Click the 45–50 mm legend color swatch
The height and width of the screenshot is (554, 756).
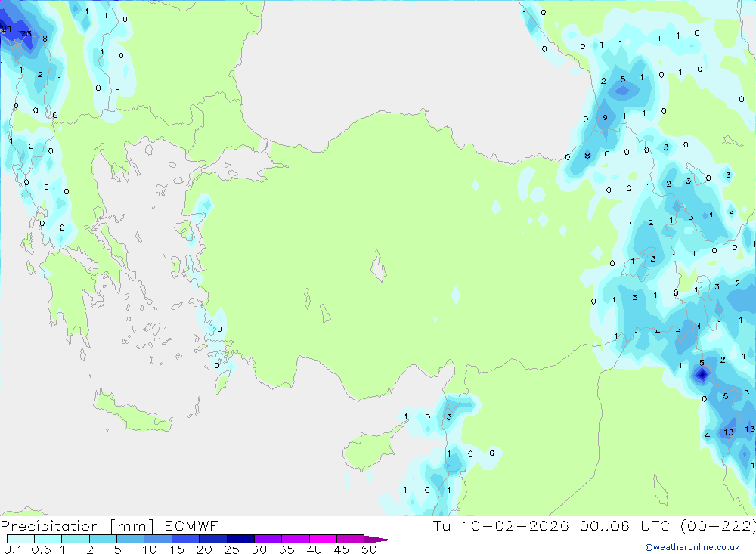tap(350, 539)
